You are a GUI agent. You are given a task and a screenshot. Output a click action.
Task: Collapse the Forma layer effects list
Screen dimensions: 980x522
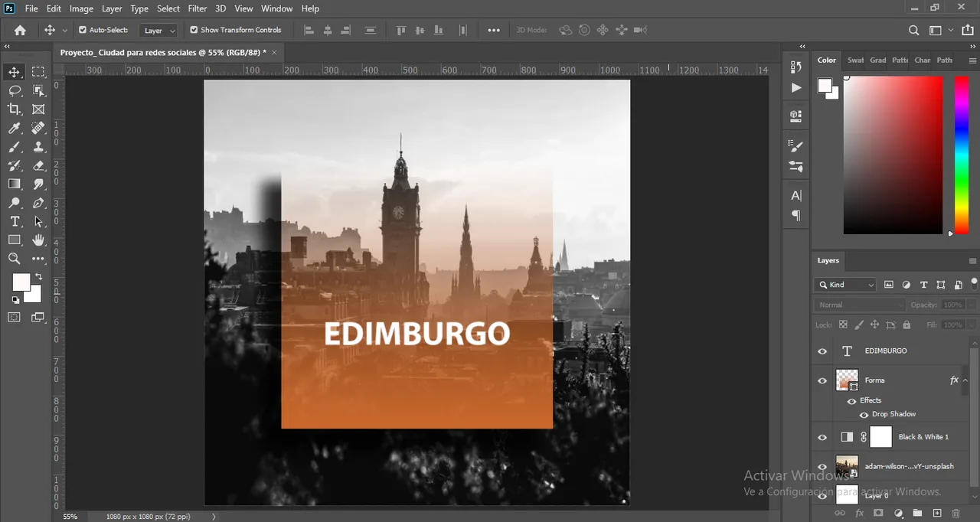tap(965, 380)
